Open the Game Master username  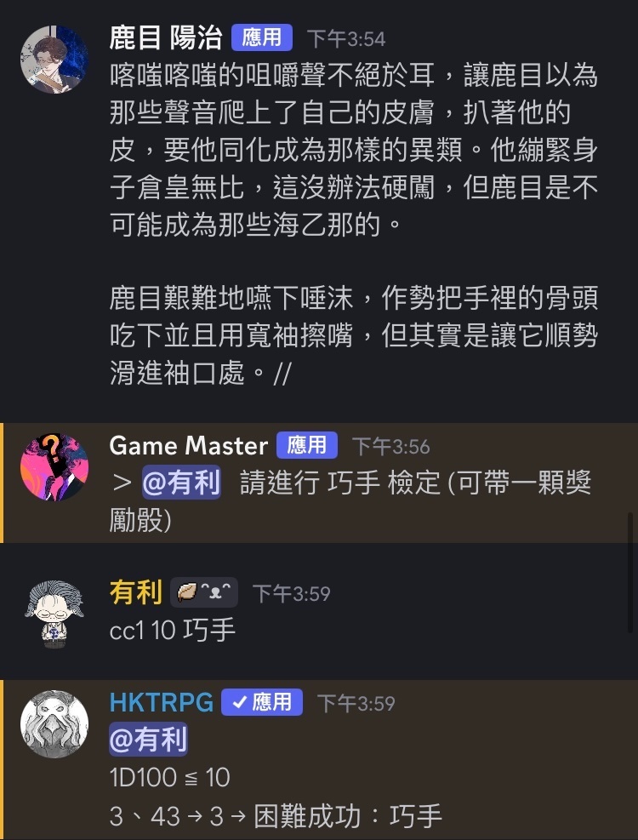tap(189, 446)
